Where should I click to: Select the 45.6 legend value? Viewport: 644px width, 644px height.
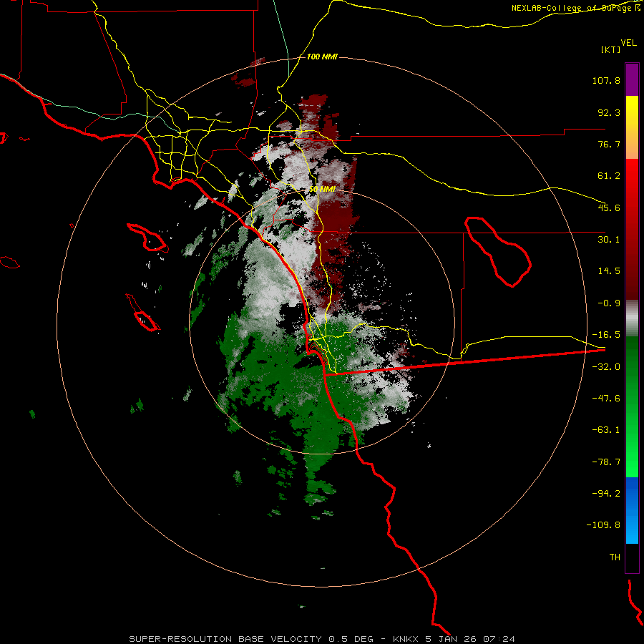coord(609,208)
